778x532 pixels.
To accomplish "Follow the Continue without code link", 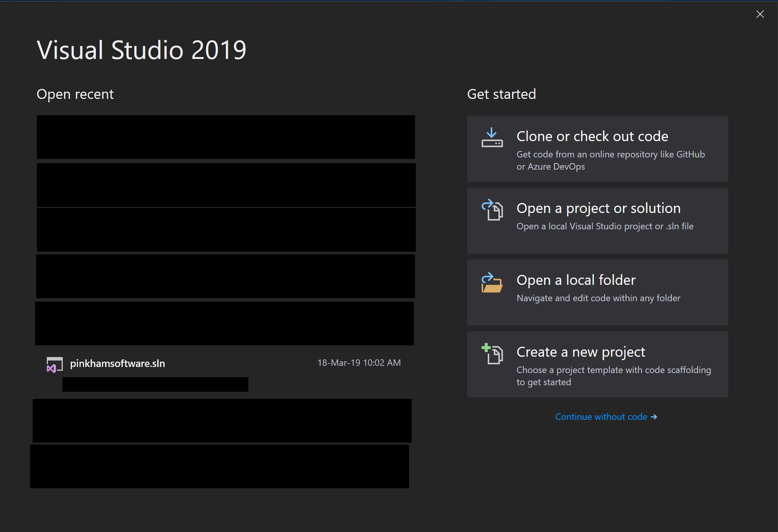I will click(606, 417).
